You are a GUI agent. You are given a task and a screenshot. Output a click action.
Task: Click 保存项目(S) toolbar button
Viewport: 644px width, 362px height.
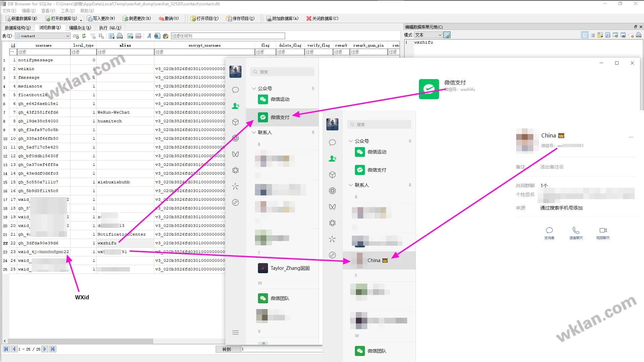(240, 18)
